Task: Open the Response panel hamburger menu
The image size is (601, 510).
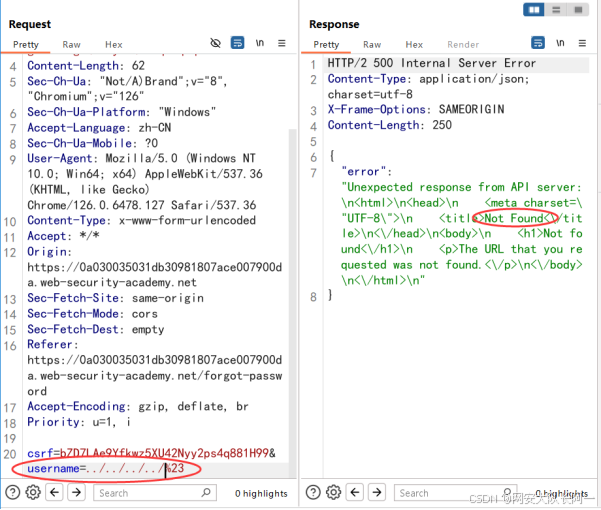Action: tap(581, 44)
